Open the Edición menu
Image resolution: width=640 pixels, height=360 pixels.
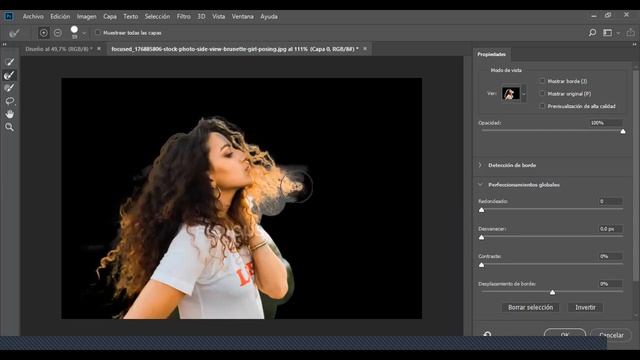[60, 16]
